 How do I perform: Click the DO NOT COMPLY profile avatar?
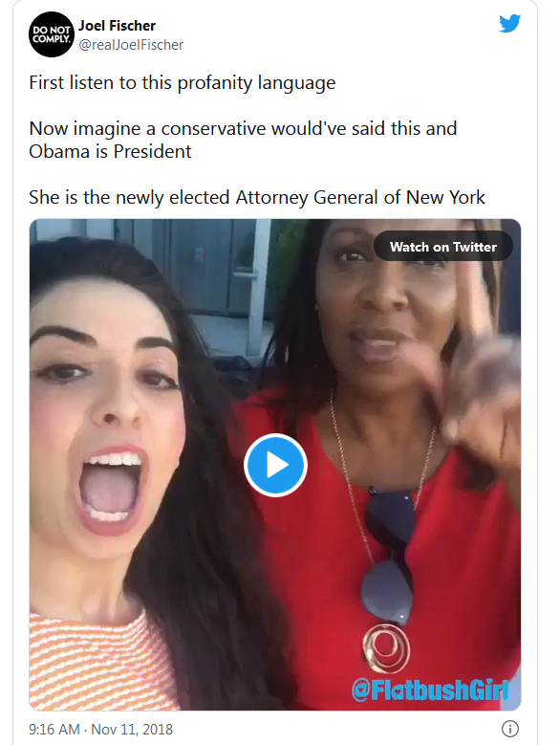(x=52, y=34)
